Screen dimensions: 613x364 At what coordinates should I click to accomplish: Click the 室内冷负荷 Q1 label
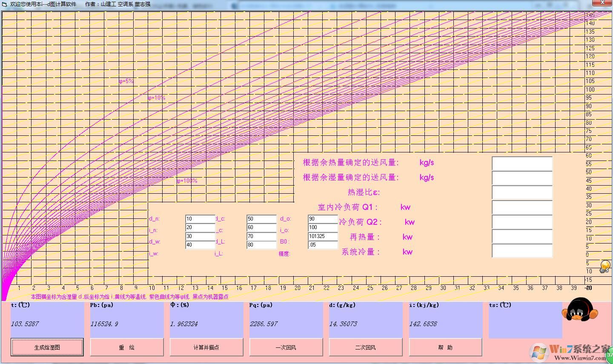coord(348,207)
